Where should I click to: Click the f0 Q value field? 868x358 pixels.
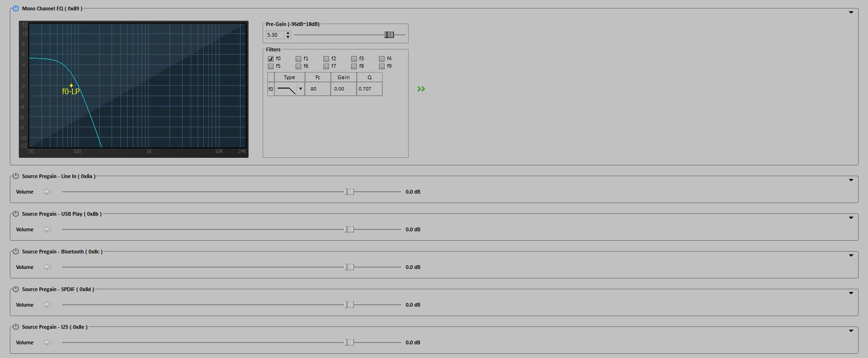369,89
